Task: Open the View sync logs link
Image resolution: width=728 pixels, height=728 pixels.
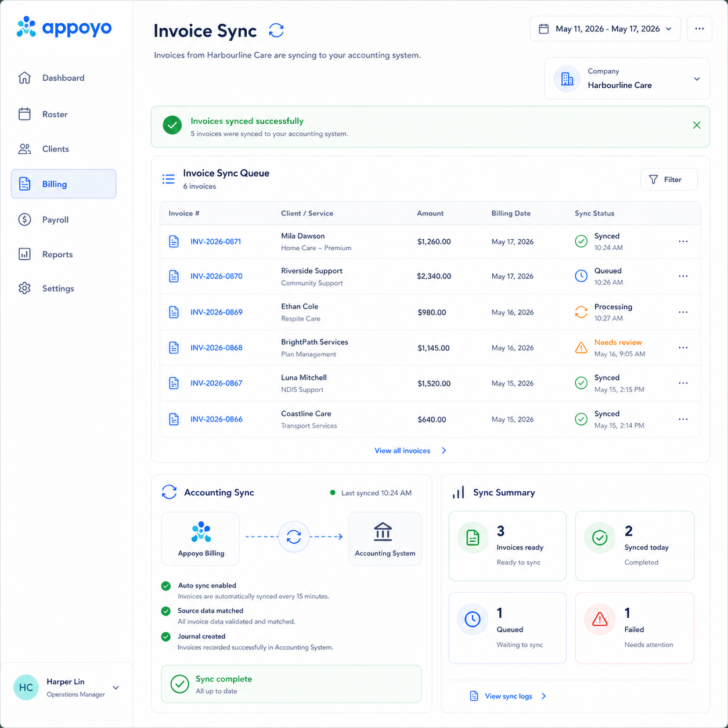Action: (x=508, y=696)
